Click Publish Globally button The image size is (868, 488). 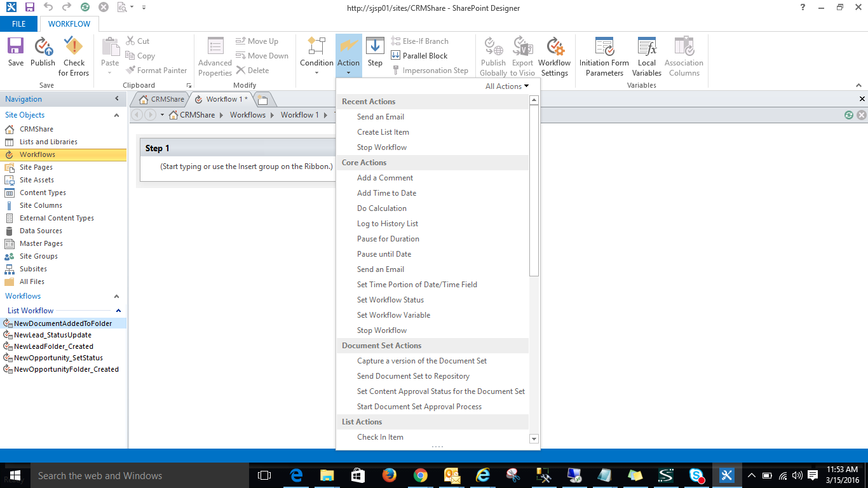(x=493, y=57)
